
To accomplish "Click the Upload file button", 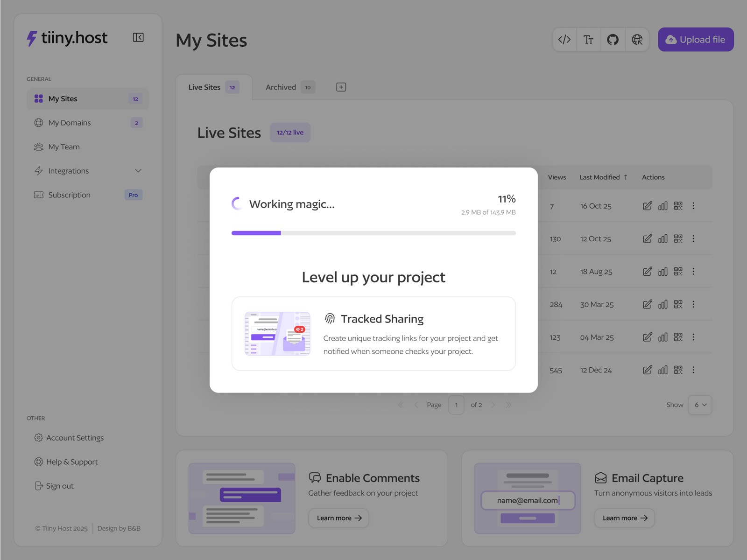I will click(x=695, y=39).
